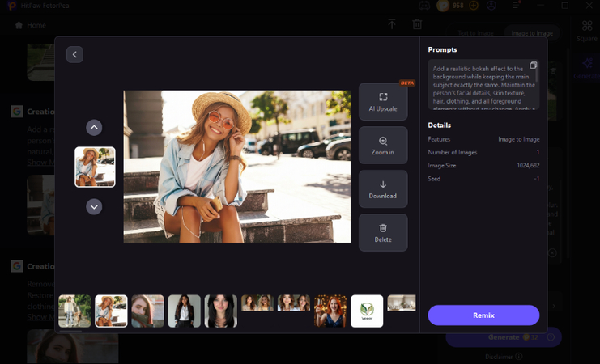Open the first two-women comparison thumbnail
The image size is (600, 364).
257,303
